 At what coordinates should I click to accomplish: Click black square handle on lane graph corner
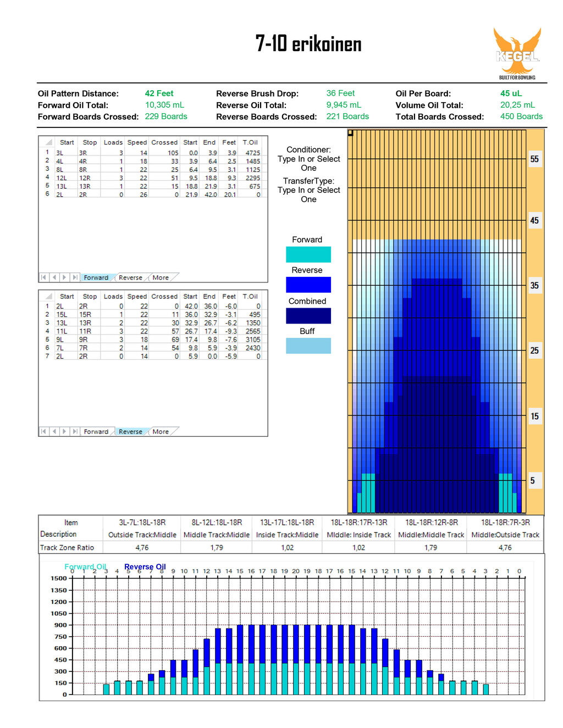(350, 133)
